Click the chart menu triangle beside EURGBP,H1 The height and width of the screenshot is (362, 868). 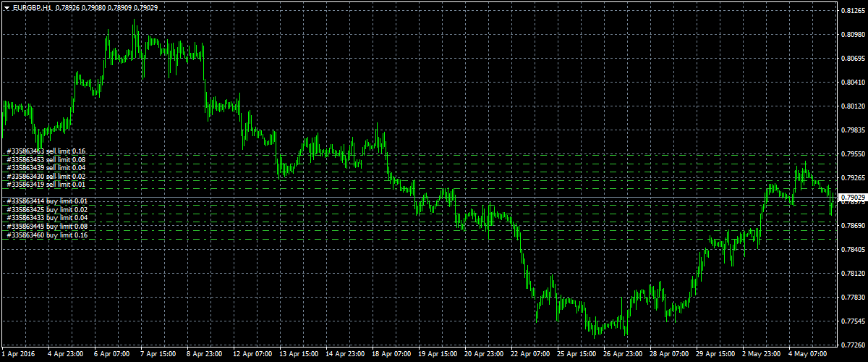(x=7, y=7)
